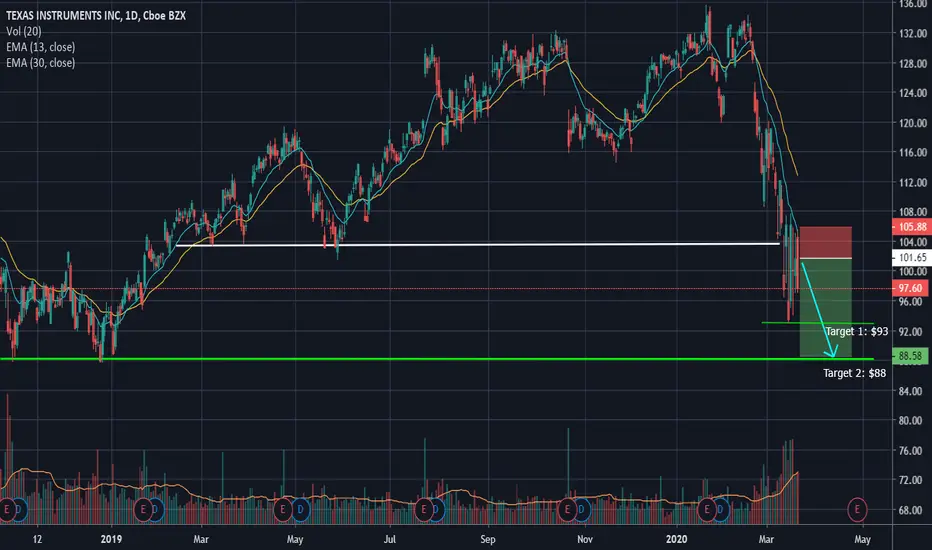This screenshot has width=932, height=550.
Task: Click the 120.00 price axis label
Action: coord(913,123)
